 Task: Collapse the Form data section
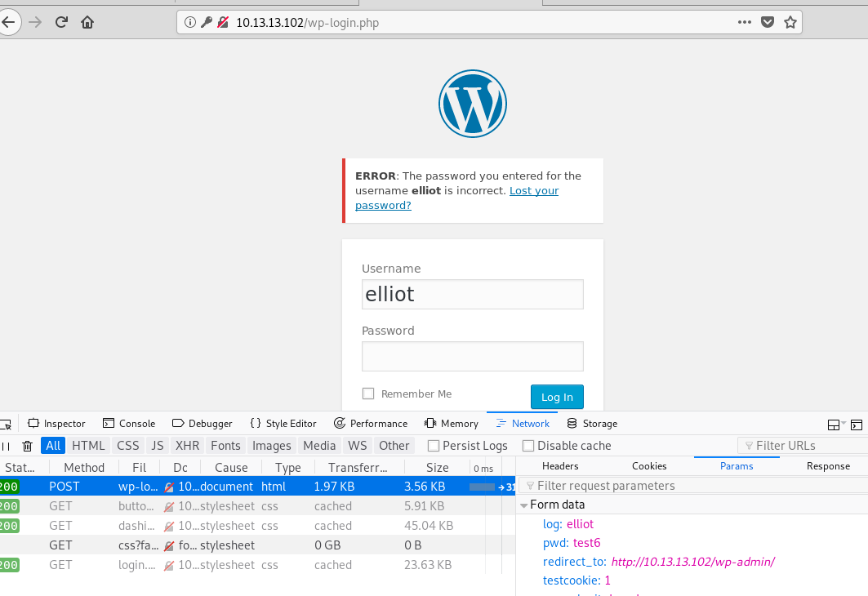pos(523,505)
